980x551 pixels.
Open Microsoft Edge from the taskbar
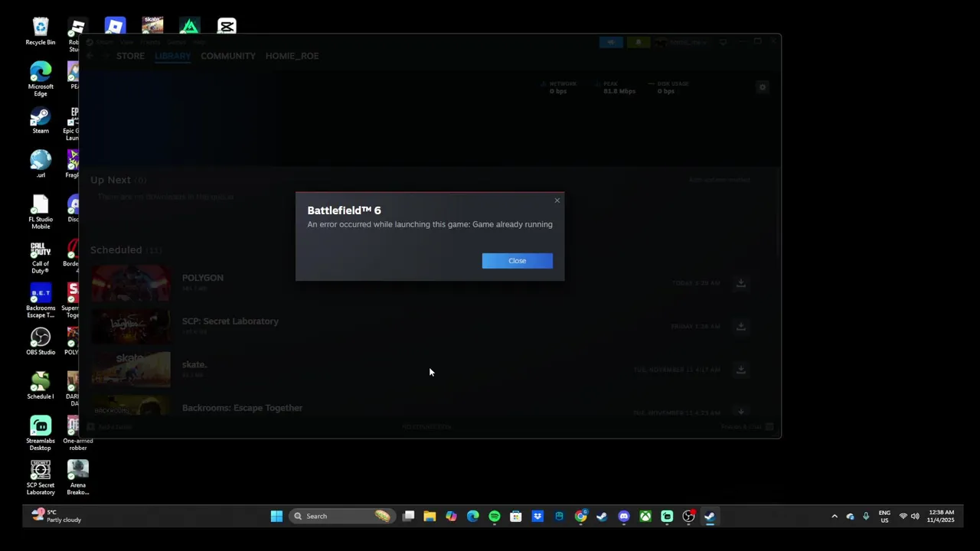pyautogui.click(x=473, y=517)
